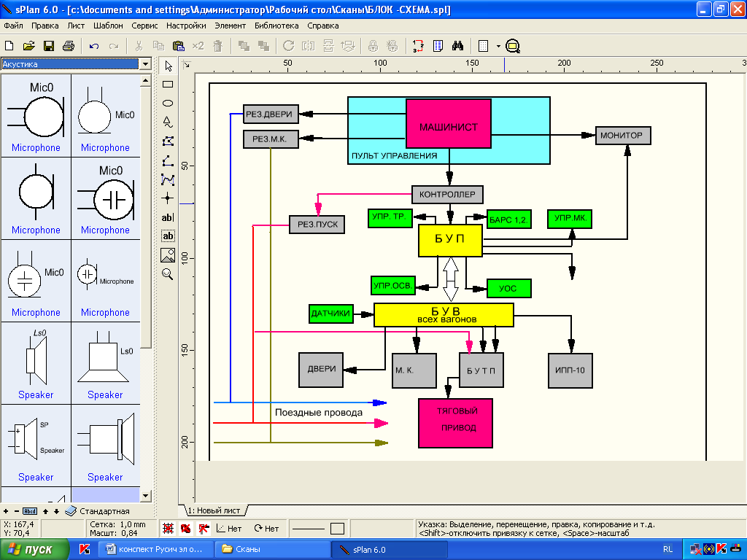Select the line drawing tool
This screenshot has height=560, width=747.
(168, 160)
